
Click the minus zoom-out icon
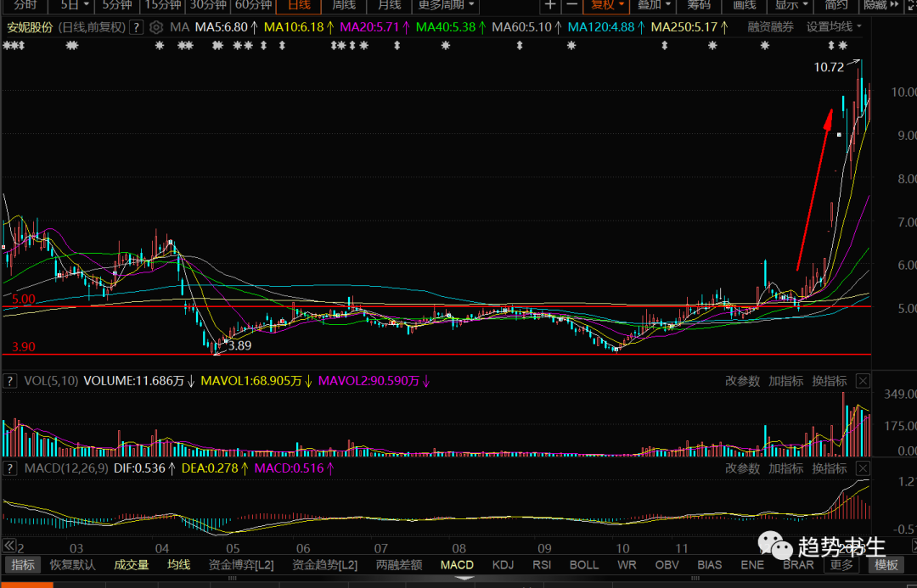[x=571, y=5]
